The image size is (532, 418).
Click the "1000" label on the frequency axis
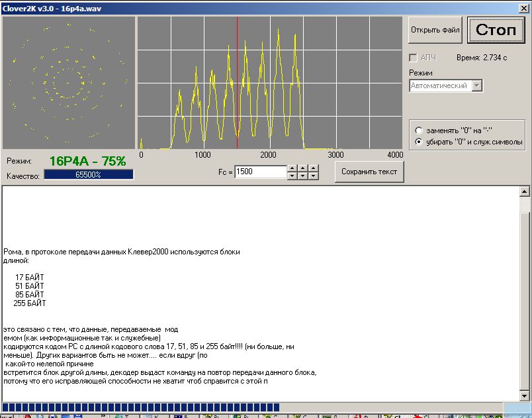202,155
